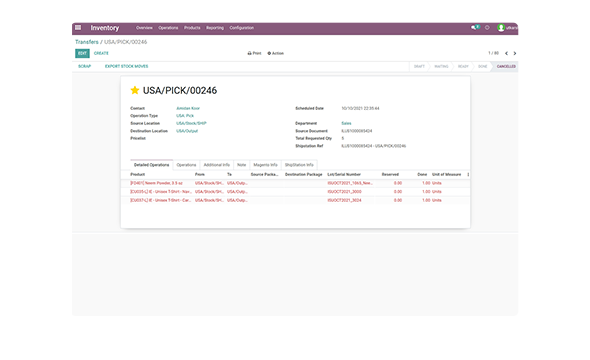
Task: Click the Edit button
Action: (x=82, y=53)
